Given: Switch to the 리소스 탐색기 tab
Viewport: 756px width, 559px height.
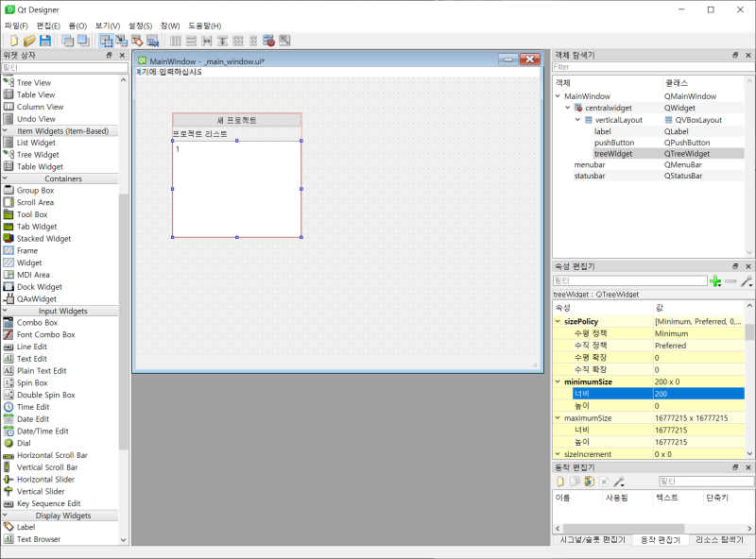Looking at the screenshot, I should (719, 540).
